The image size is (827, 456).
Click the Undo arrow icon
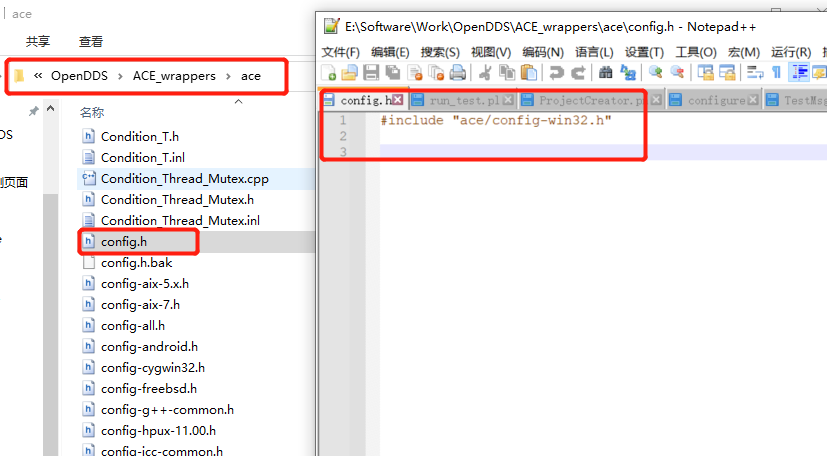[556, 73]
